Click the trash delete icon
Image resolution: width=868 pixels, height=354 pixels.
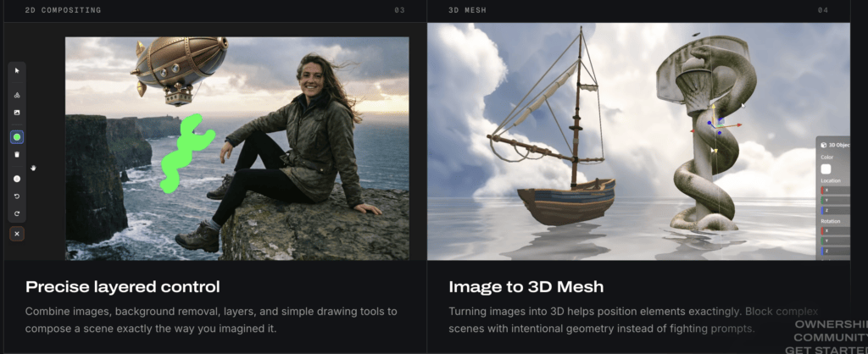tap(17, 154)
